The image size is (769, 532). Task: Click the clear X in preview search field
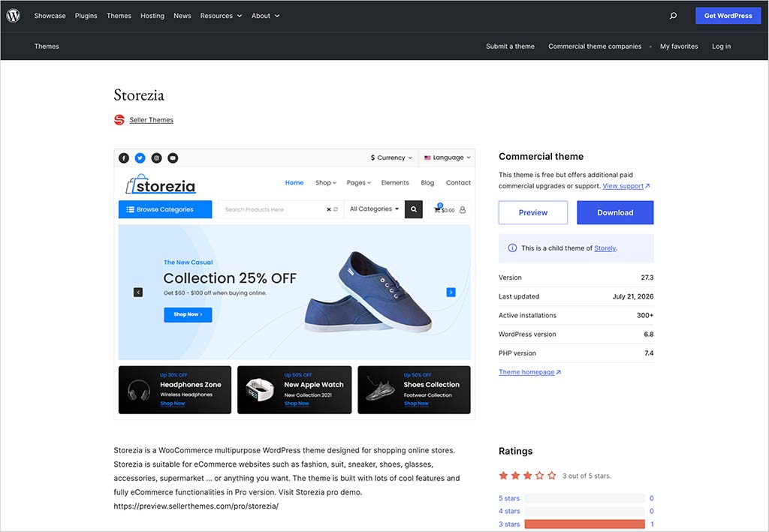coord(329,209)
